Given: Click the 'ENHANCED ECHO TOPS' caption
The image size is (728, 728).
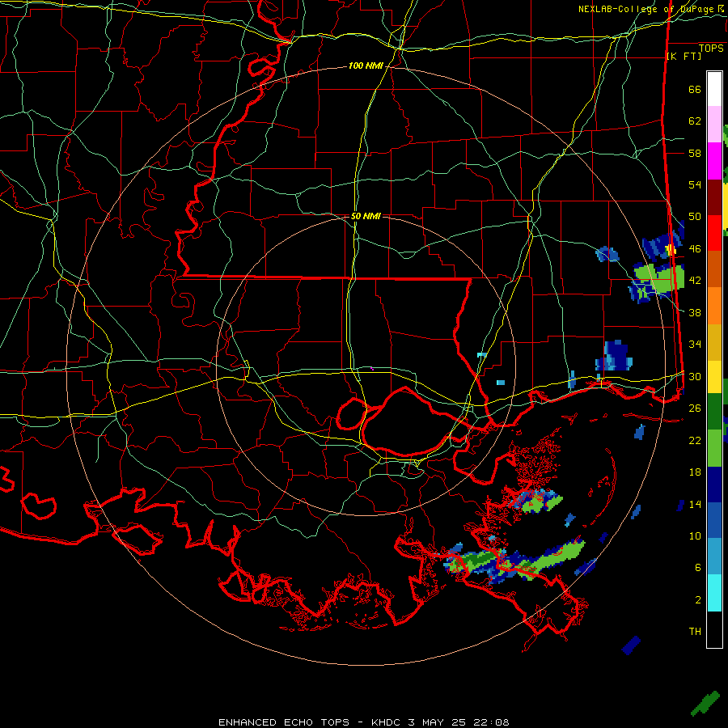Looking at the screenshot, I should (284, 722).
